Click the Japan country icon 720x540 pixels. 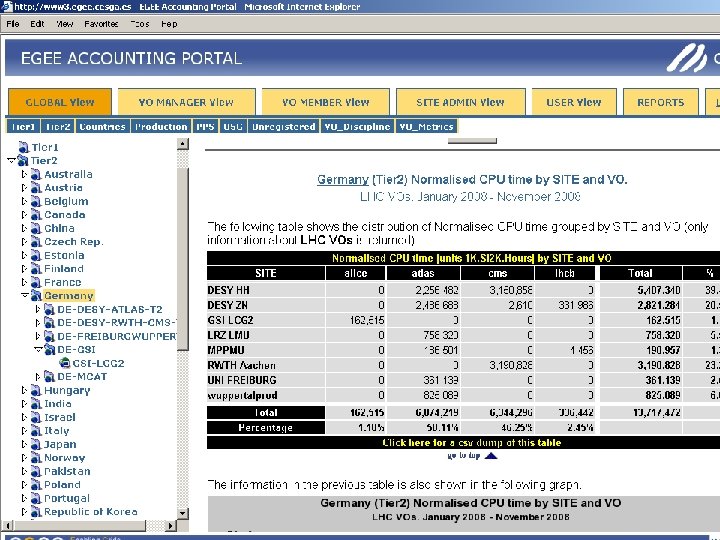pos(36,444)
